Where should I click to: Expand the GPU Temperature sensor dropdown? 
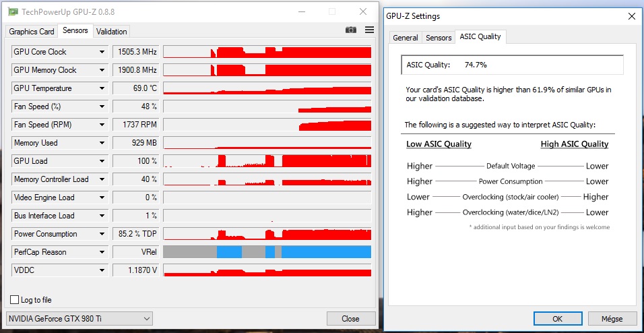click(x=102, y=88)
